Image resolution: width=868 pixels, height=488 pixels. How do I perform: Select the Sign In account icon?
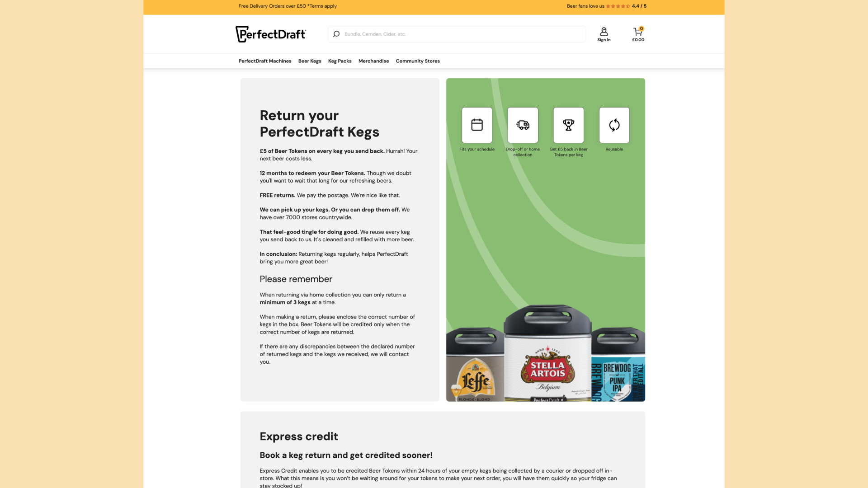[x=604, y=31]
